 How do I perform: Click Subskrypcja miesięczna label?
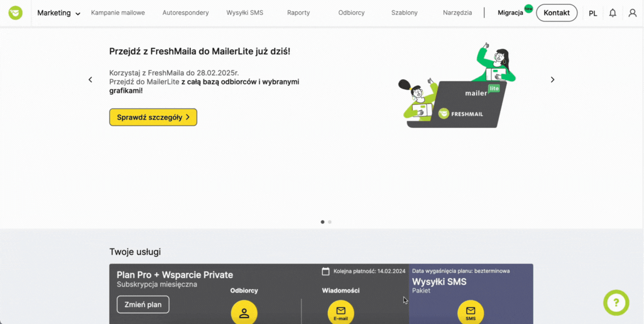pos(157,284)
